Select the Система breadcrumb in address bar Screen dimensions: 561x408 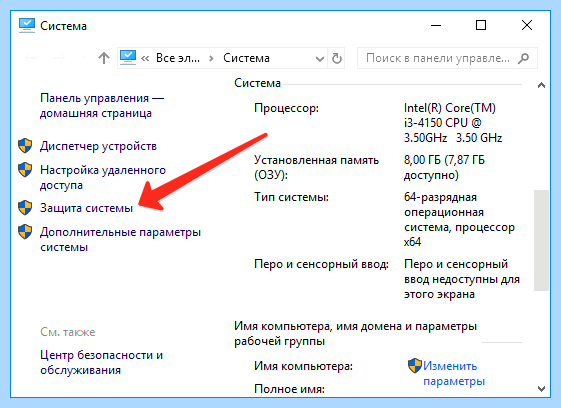[246, 58]
